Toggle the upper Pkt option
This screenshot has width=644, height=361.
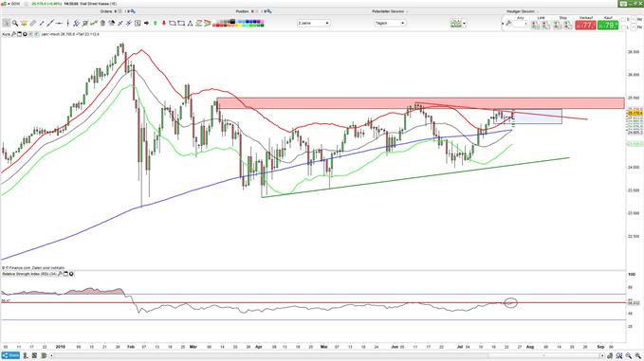click(634, 19)
